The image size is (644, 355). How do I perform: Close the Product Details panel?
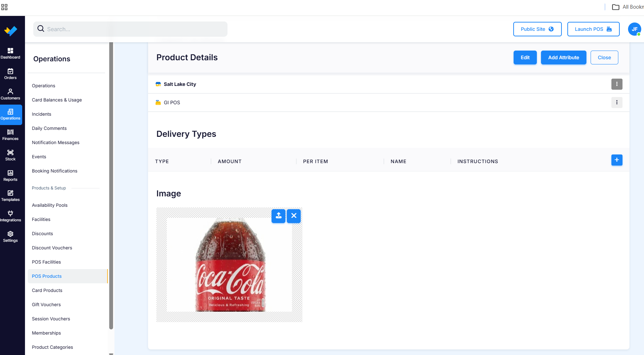tap(604, 57)
